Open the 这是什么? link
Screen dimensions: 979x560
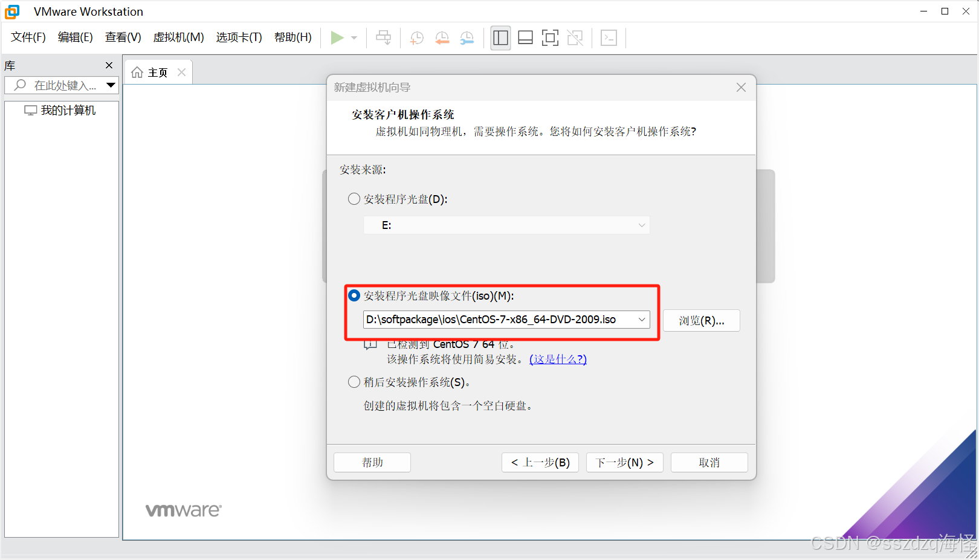click(558, 359)
